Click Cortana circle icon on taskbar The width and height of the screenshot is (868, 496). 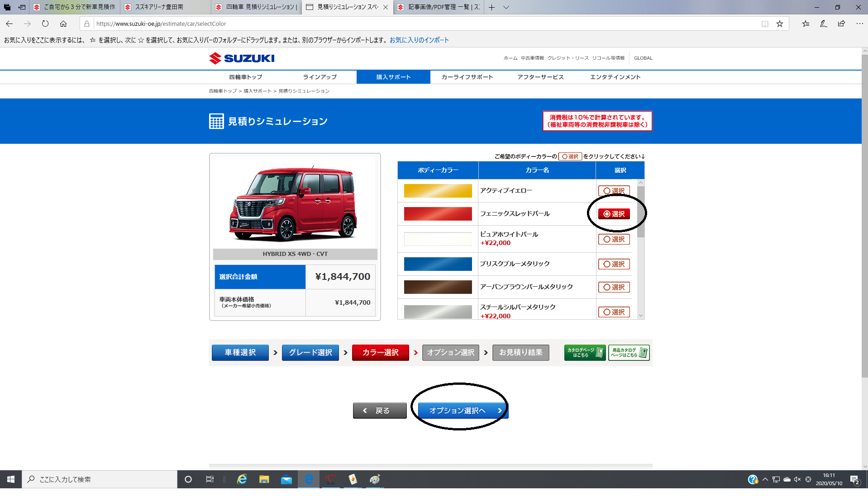(x=188, y=479)
